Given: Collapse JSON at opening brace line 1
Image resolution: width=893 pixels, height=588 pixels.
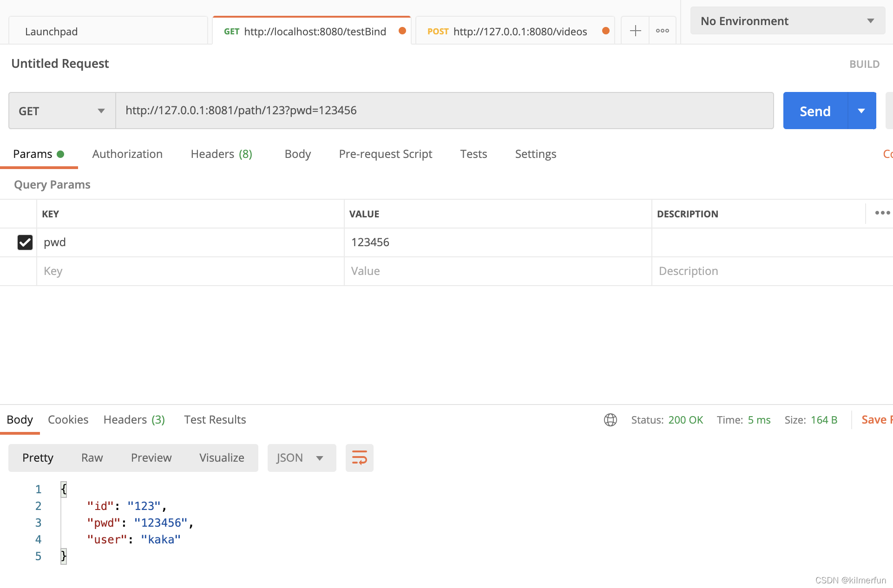Looking at the screenshot, I should pyautogui.click(x=64, y=489).
